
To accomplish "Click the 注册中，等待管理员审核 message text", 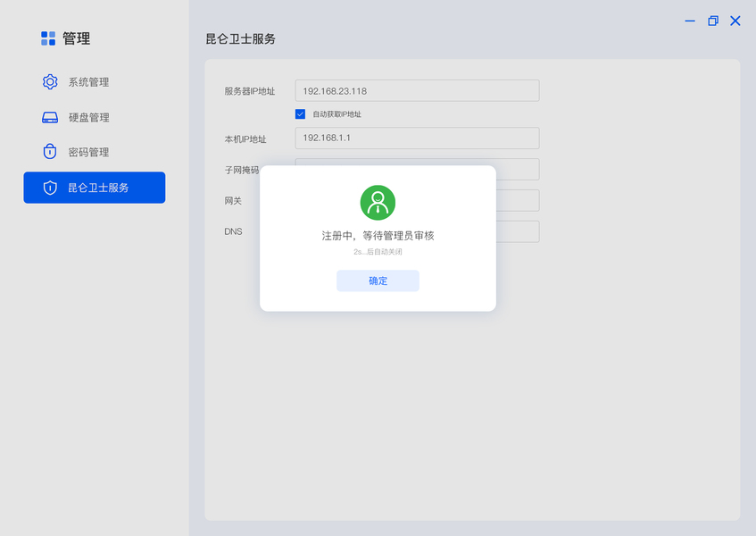I will [378, 236].
